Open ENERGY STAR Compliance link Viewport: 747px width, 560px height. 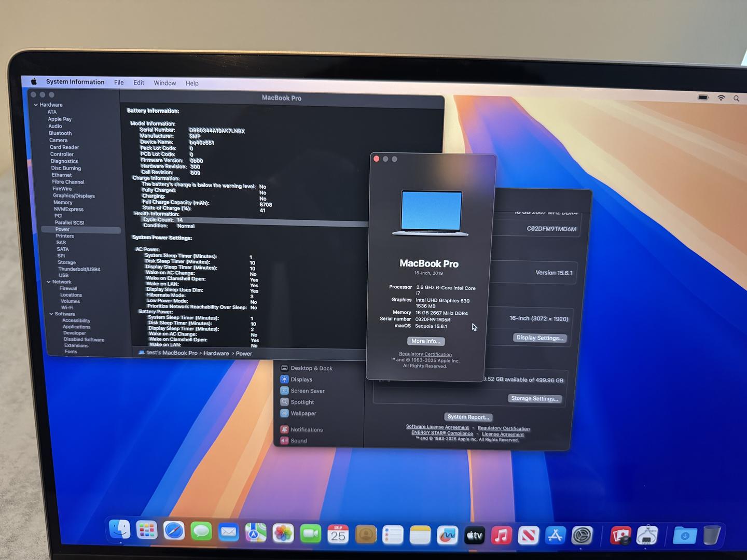[442, 433]
